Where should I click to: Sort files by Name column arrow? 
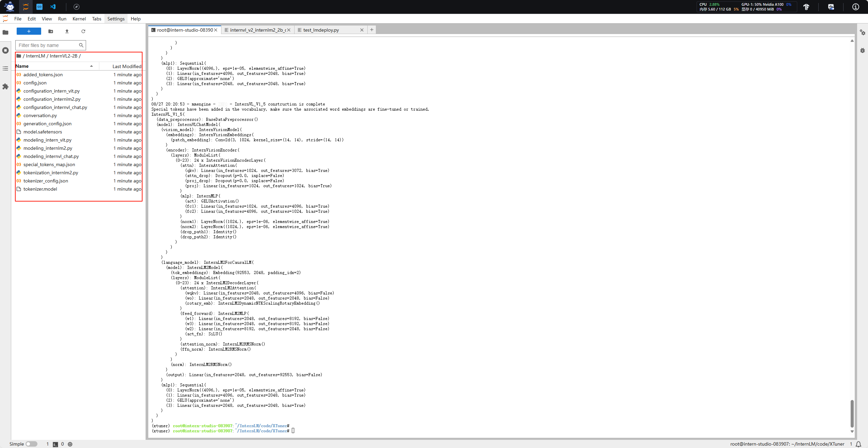point(91,66)
